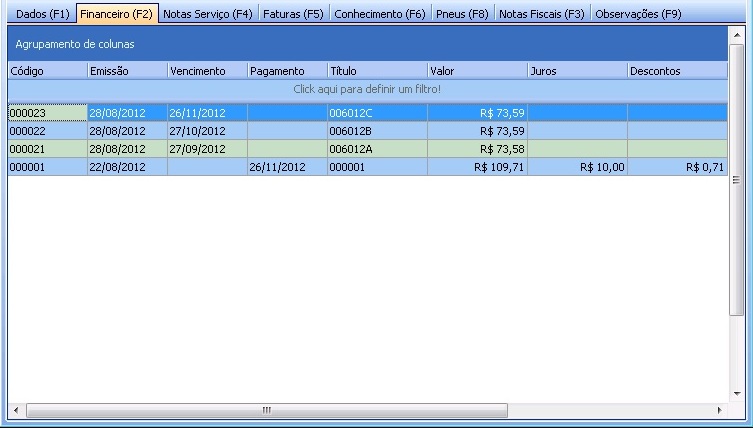Click the R$ 109,71 value cell
753x428 pixels.
coord(477,167)
